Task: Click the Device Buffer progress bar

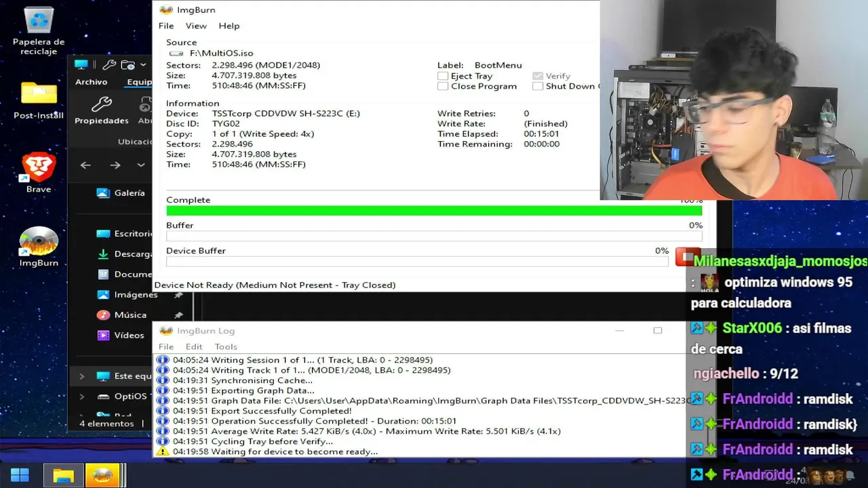Action: (x=417, y=261)
